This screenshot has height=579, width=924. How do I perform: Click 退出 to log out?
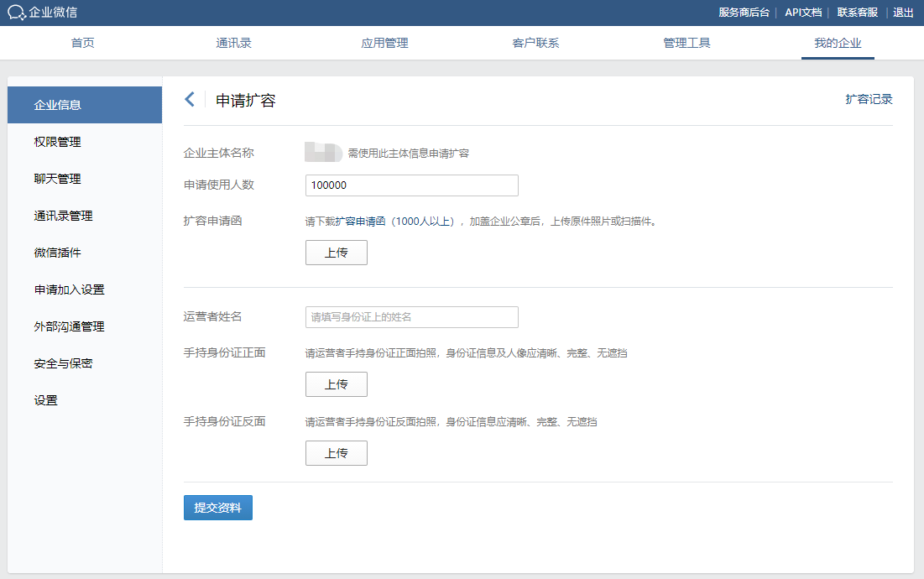pos(903,13)
